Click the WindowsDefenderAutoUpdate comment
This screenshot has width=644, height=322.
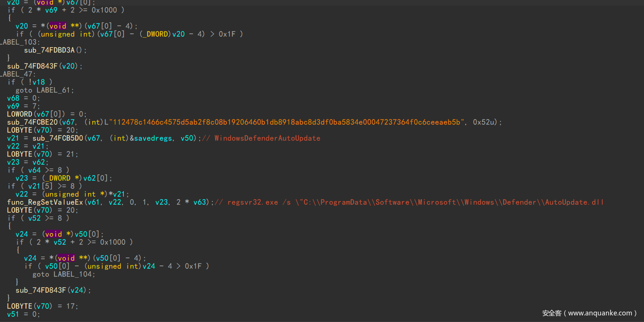pyautogui.click(x=267, y=138)
